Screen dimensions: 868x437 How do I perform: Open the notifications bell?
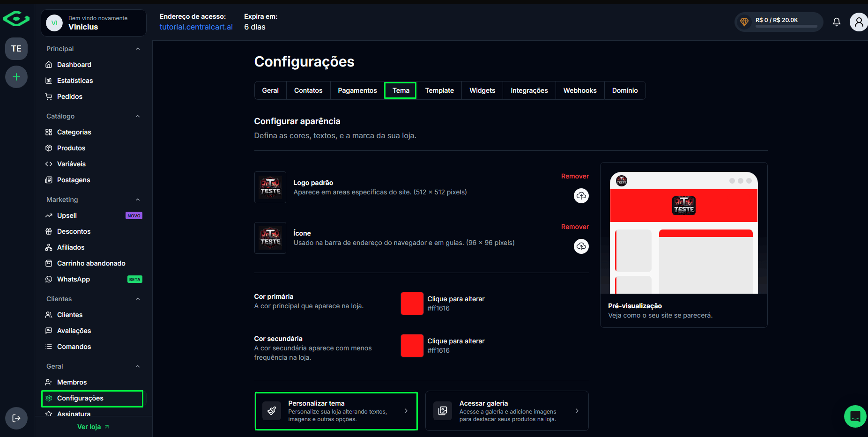coord(837,22)
